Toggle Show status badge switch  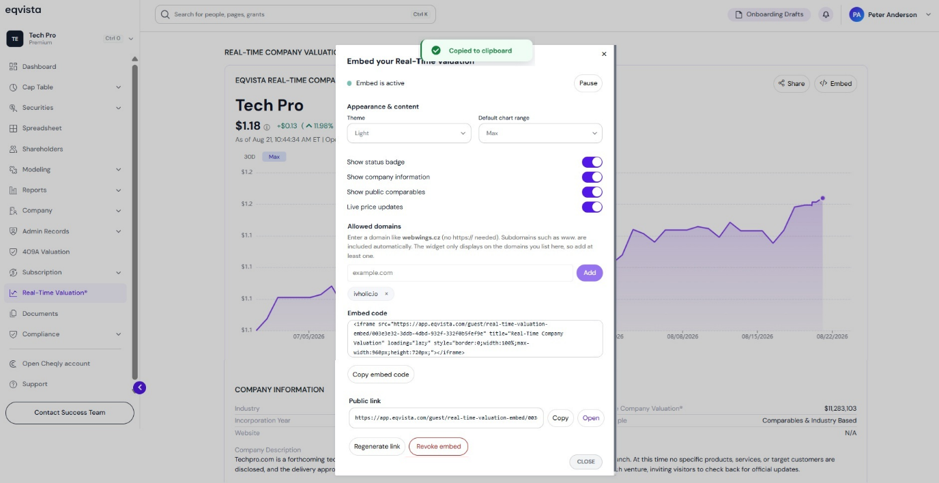(592, 162)
